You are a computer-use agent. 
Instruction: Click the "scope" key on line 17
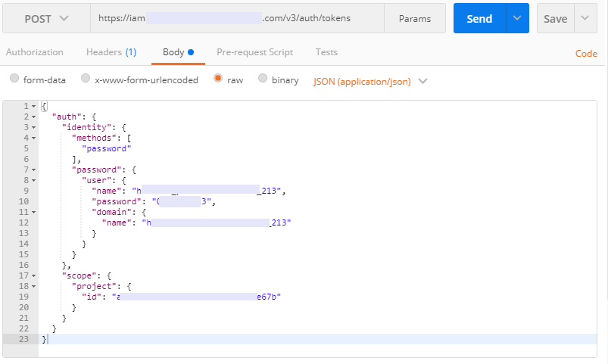pos(79,275)
